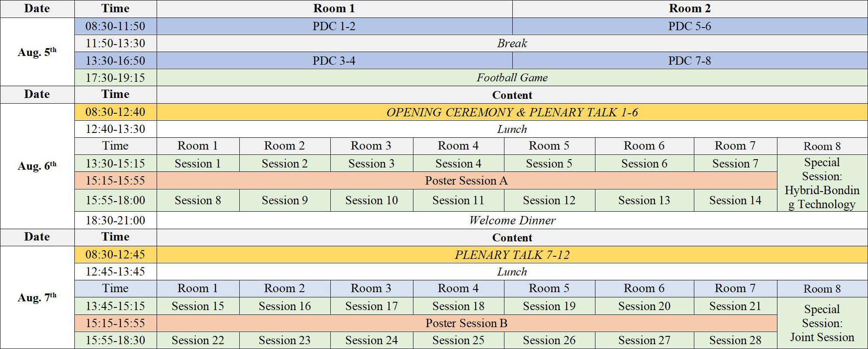Click the Special Session Joint Session cell

click(822, 323)
